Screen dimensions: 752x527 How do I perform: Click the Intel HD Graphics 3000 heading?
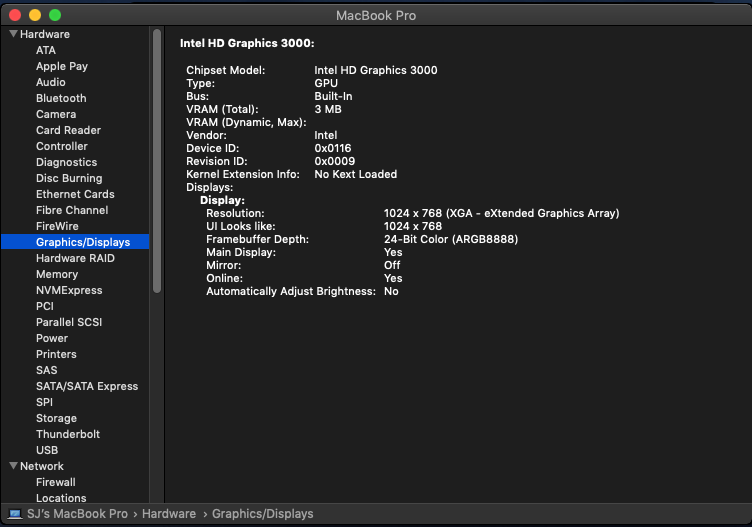247,43
